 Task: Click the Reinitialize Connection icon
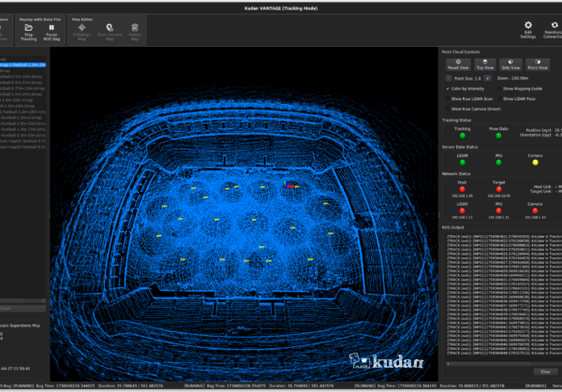[x=555, y=26]
